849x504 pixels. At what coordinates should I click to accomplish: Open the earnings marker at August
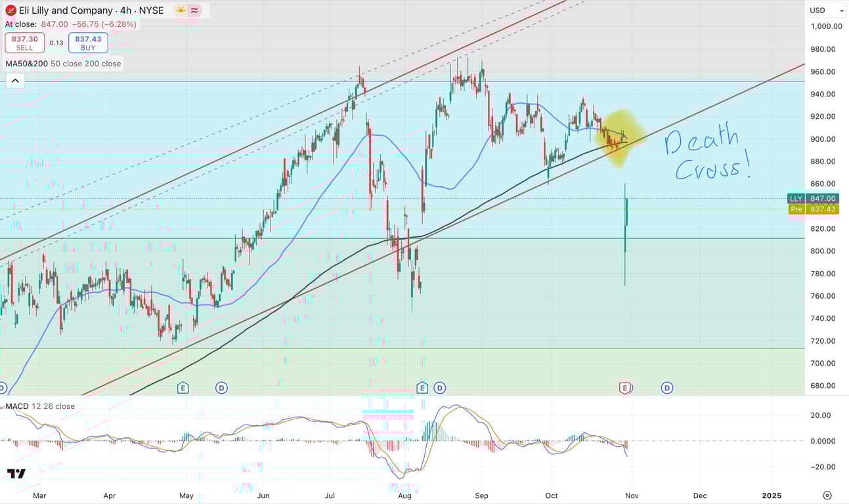coord(422,388)
